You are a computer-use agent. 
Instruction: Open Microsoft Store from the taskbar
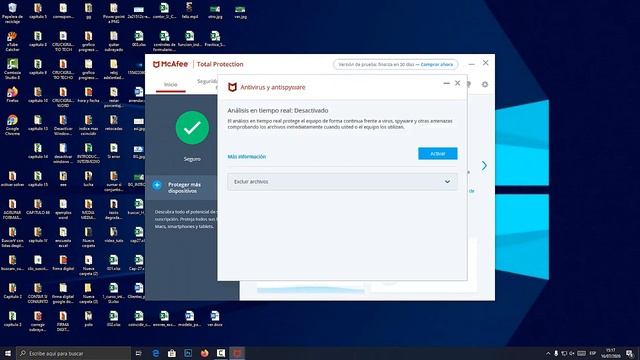[172, 353]
